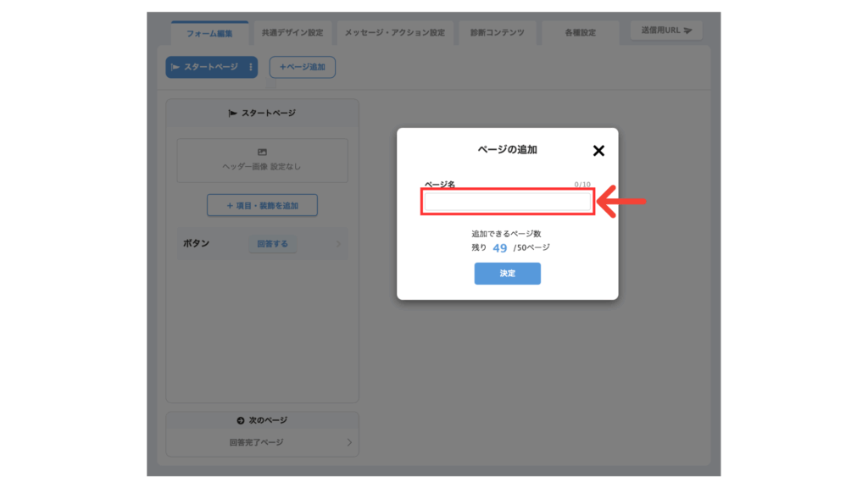Expand the ボタン row chevron
Viewport: 868px width, 488px height.
click(338, 244)
